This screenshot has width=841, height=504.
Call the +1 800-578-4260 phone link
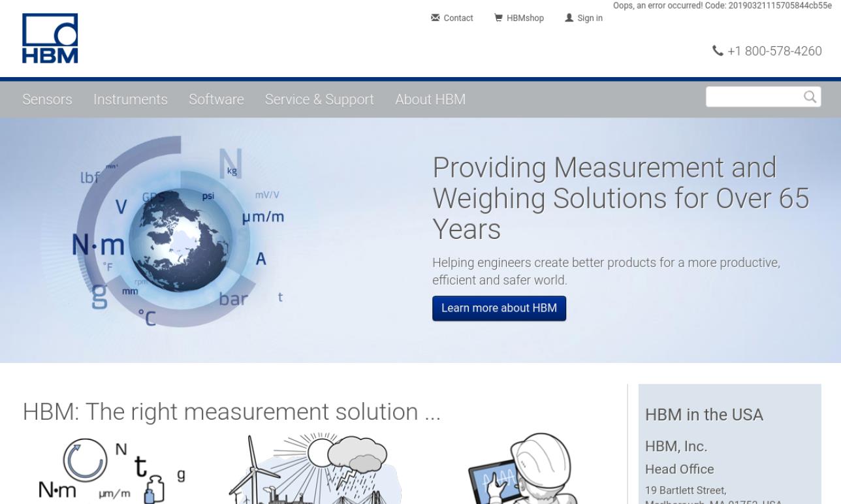click(x=774, y=50)
